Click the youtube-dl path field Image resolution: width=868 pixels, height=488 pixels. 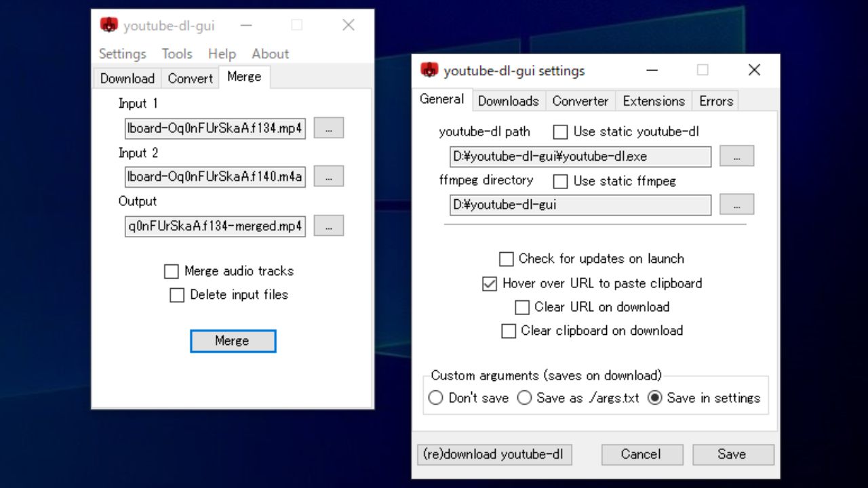click(x=580, y=157)
